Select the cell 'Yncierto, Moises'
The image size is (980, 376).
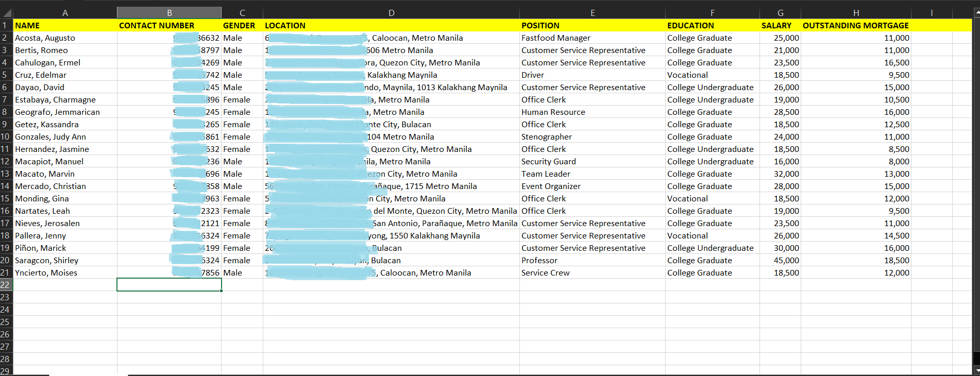(x=65, y=272)
